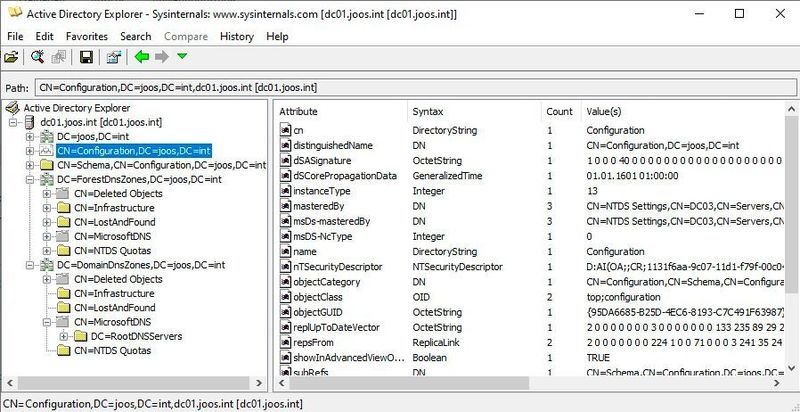Open the green history dropdown triangle

point(182,57)
